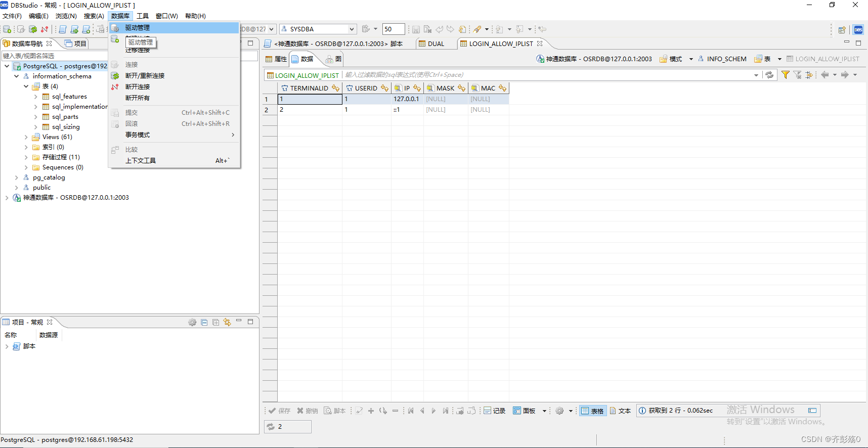This screenshot has height=448, width=868.
Task: Click the plus icon to add a row
Action: (x=371, y=411)
